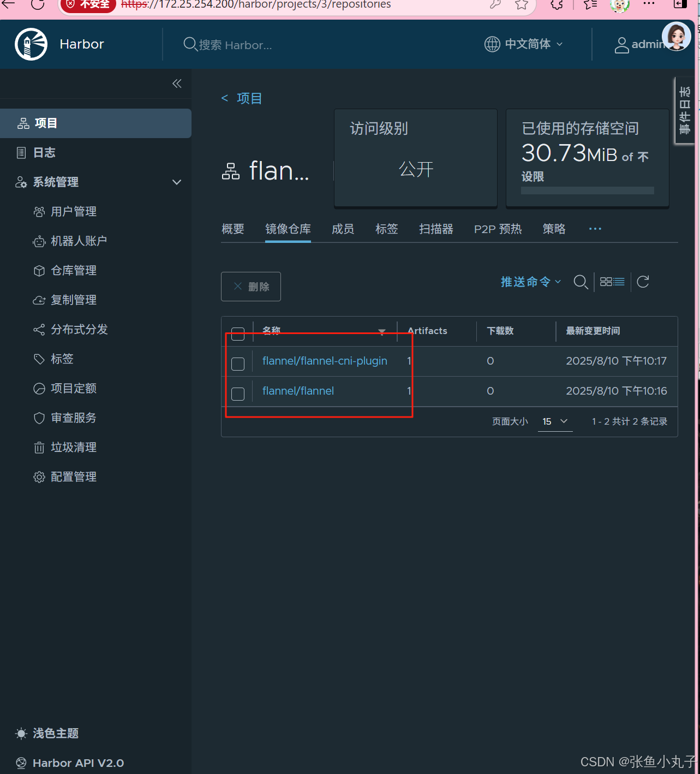This screenshot has height=774, width=700.
Task: Switch to card/list view toggle icon
Action: (612, 282)
